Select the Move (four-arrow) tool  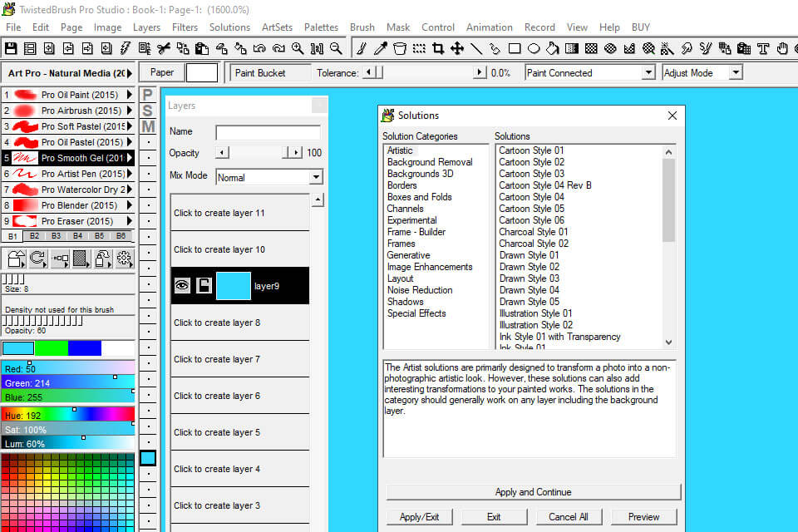tap(457, 48)
